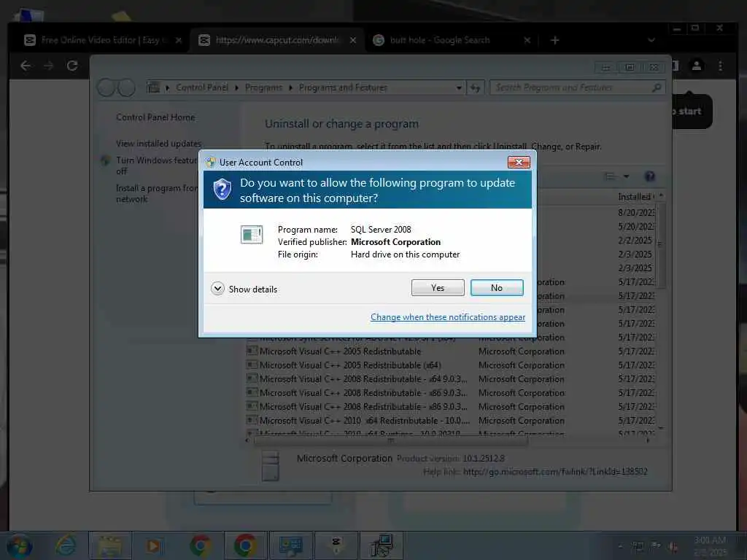747x560 pixels.
Task: Open Chrome tab search chevron
Action: [x=651, y=41]
